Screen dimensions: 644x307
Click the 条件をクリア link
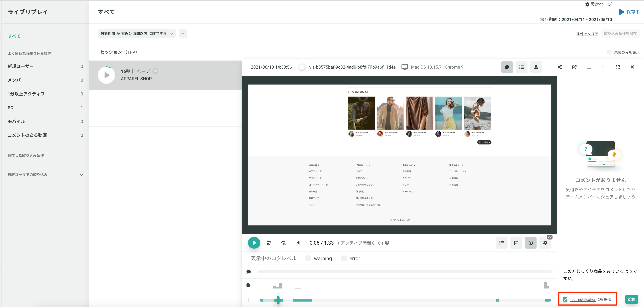[x=587, y=34]
